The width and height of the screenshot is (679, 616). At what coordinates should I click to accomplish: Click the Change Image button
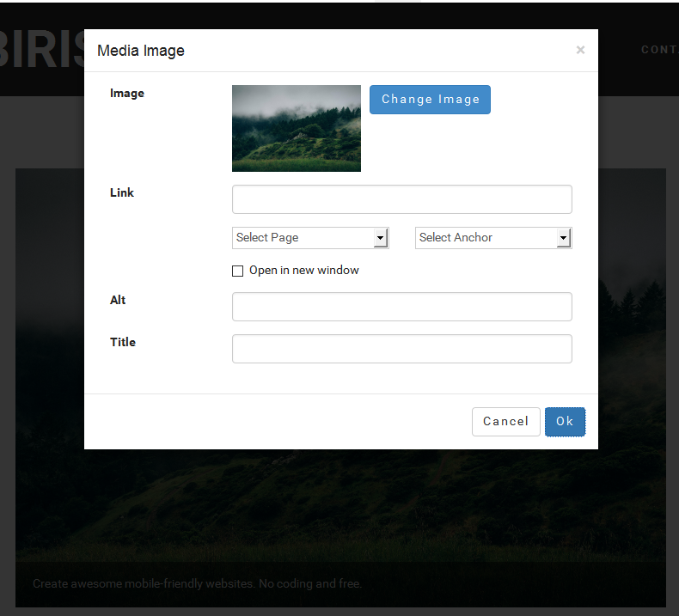tap(430, 100)
